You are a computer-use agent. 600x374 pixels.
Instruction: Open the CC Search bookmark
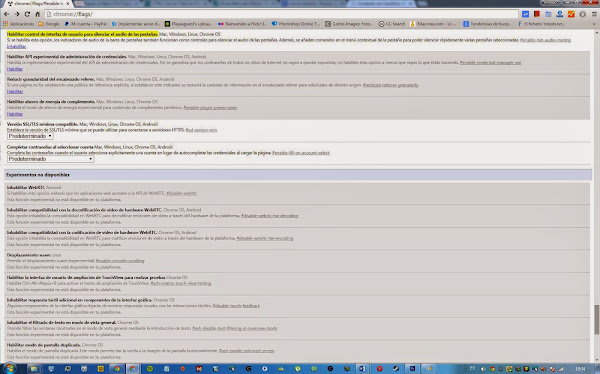(391, 24)
